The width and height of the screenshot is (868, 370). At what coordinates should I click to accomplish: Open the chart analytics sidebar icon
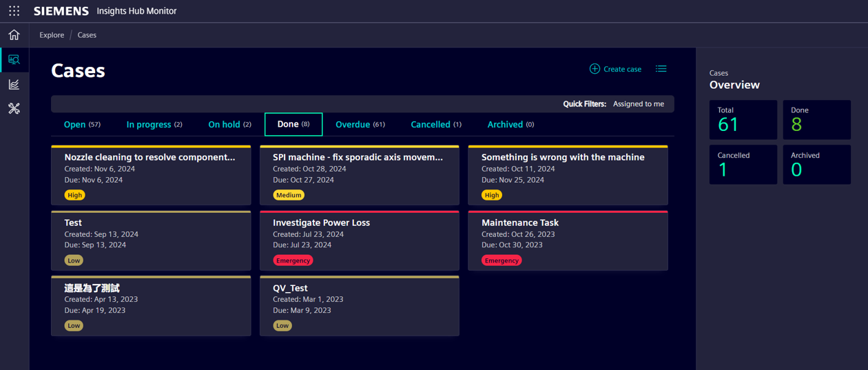click(x=14, y=84)
